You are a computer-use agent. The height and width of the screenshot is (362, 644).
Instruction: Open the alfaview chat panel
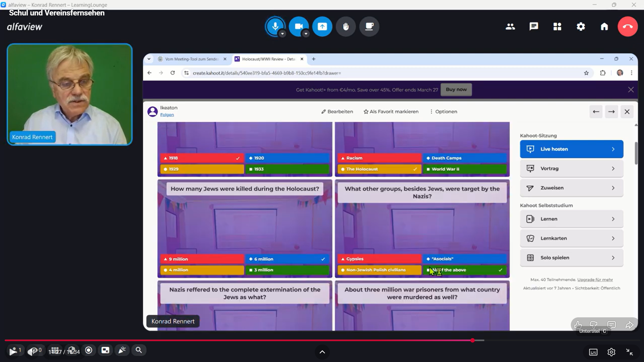534,27
